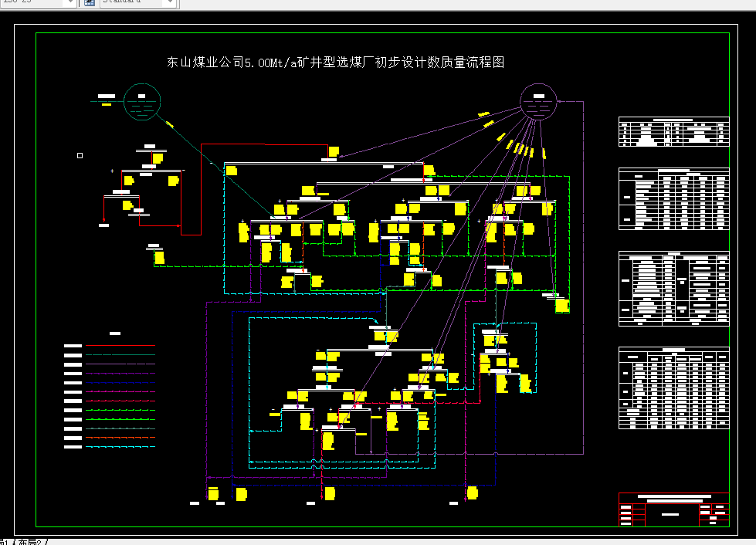Select the drawing title 东山煤业公司5.00Mt/a矿井型选煤厂初步设计数质量流程图

(335, 63)
